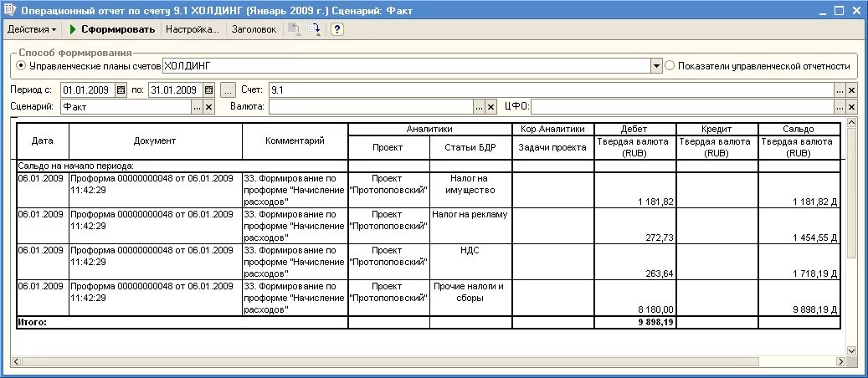
Task: Click the Задачи проекта column header
Action: (553, 147)
